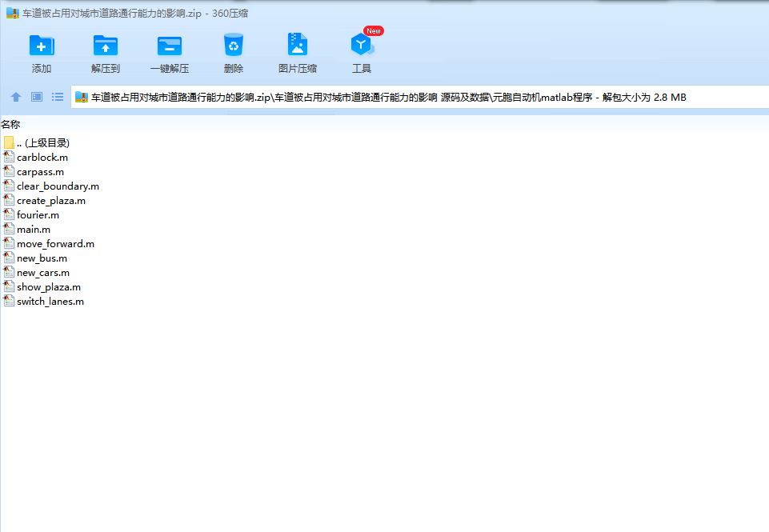Select the file name create_plaza.m

(x=51, y=201)
